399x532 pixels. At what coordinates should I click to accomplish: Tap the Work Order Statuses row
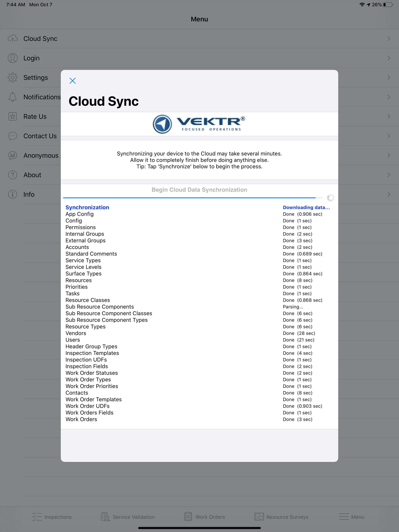point(199,373)
